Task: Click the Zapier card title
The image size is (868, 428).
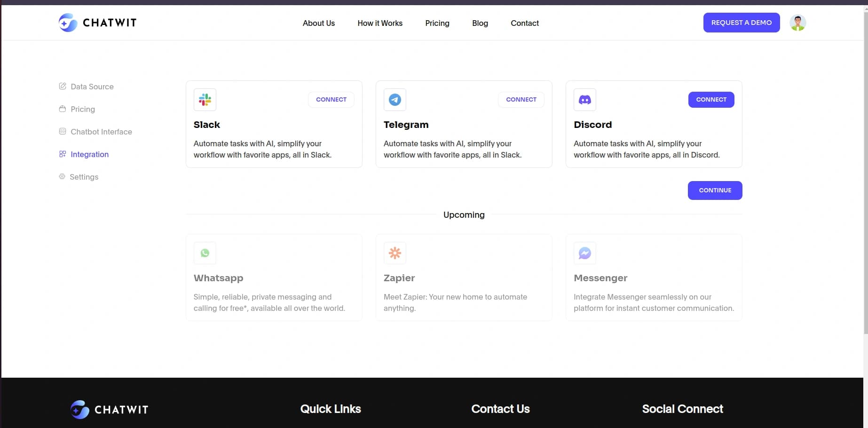Action: (399, 278)
